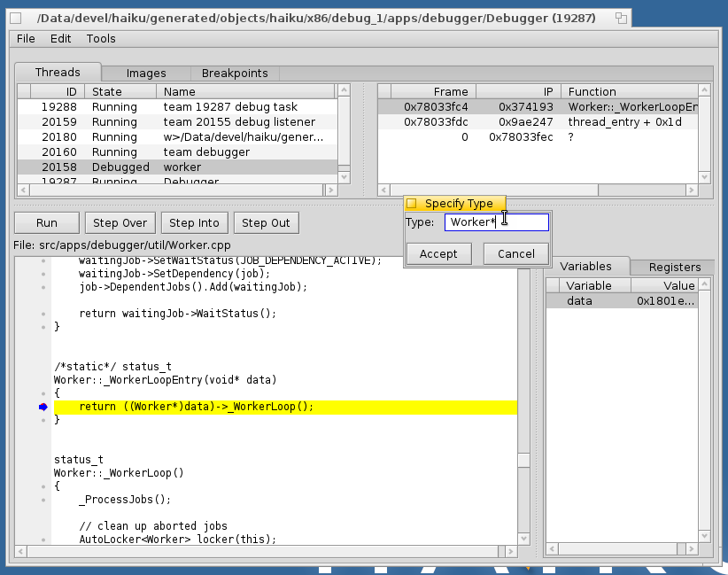Open the Edit menu
Image resolution: width=728 pixels, height=575 pixels.
pos(60,39)
